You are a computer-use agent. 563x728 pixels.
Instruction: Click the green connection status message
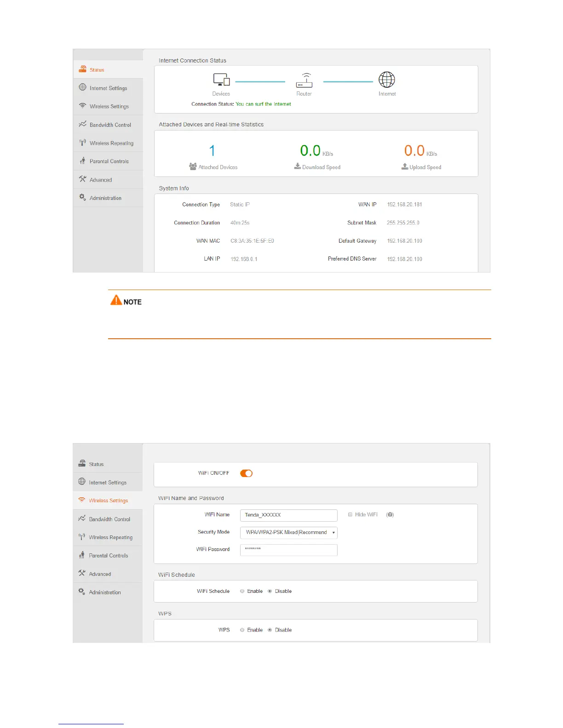(264, 104)
